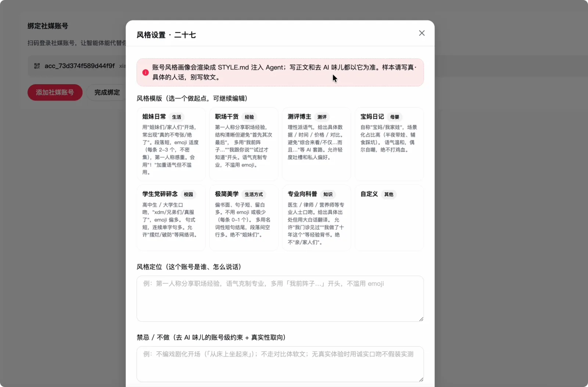This screenshot has width=588, height=387.
Task: Click the QR code icon beside acc_73d374f589d44f9f
Action: 37,66
